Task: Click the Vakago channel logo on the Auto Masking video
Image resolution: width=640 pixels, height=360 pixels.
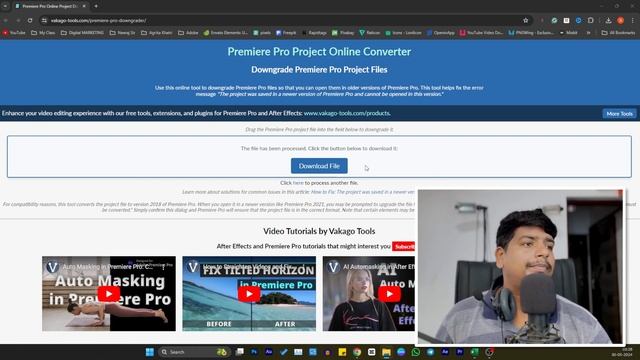Action: point(52,267)
